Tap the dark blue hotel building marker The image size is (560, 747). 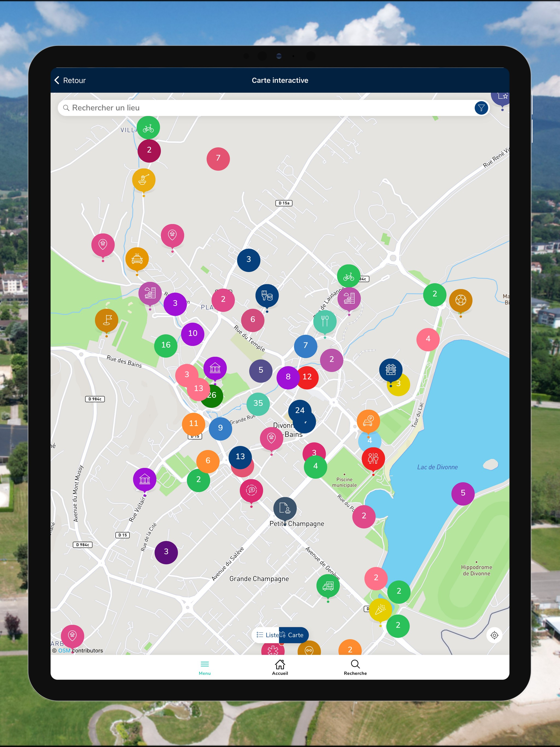click(390, 370)
